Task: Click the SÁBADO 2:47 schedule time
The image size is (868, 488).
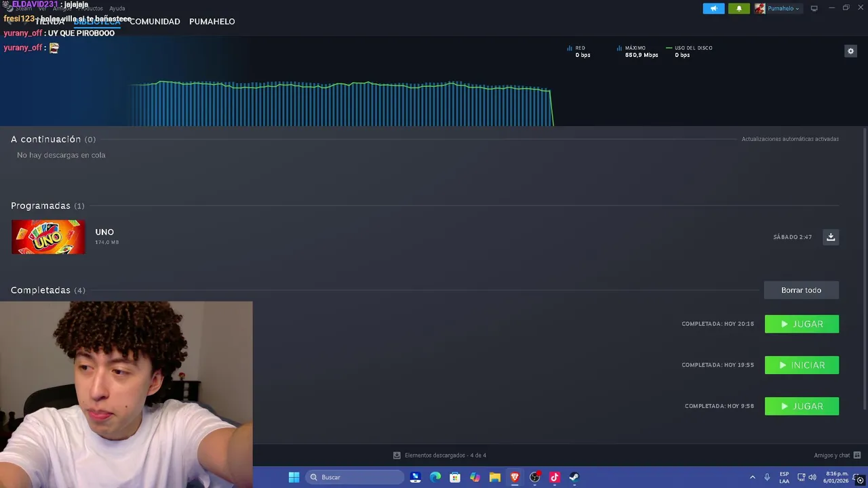Action: [792, 237]
